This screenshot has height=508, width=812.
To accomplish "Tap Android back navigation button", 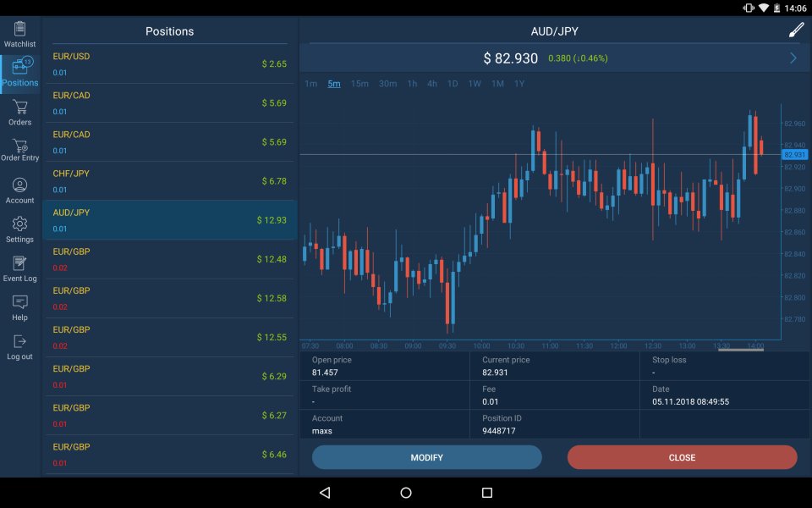I will click(x=325, y=493).
